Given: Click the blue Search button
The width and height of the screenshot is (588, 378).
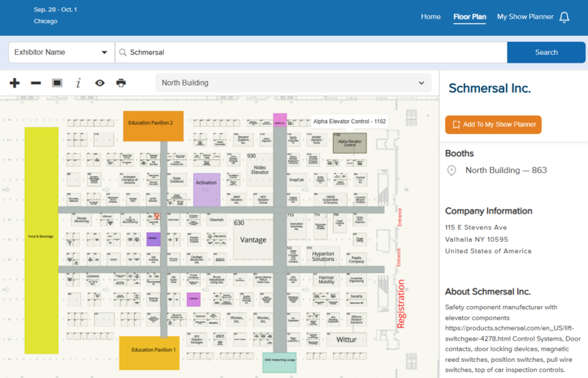Looking at the screenshot, I should click(x=546, y=53).
